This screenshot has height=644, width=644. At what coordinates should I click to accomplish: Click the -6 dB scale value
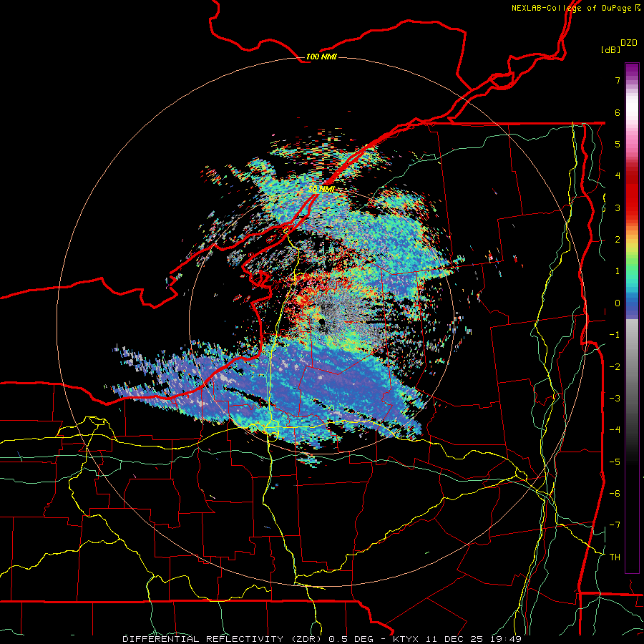tap(615, 494)
